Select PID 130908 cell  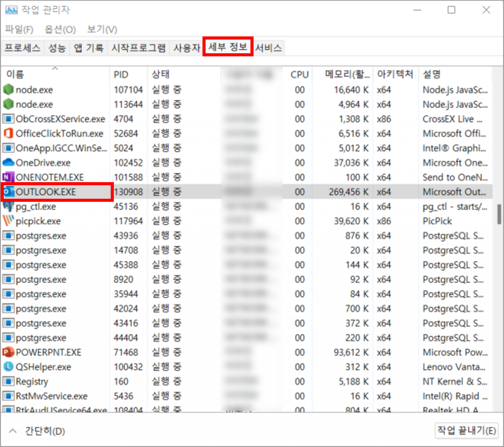pos(128,192)
